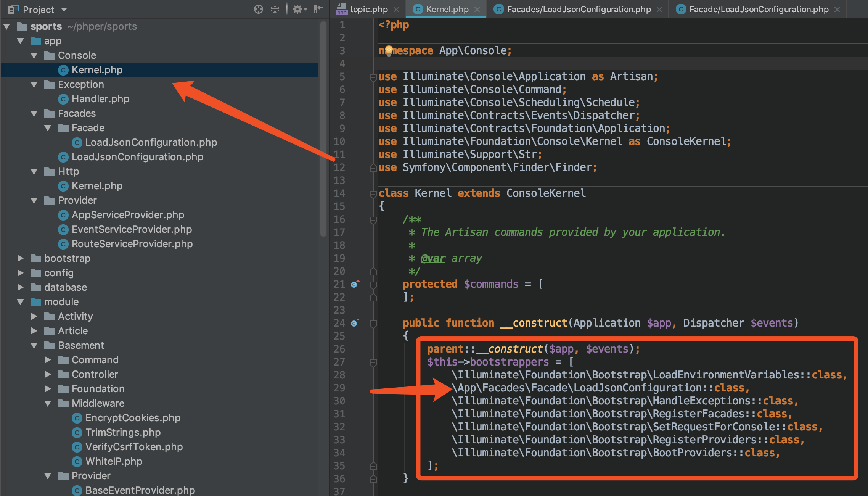Fold the __construct function at line 24
The height and width of the screenshot is (496, 868).
pos(373,324)
